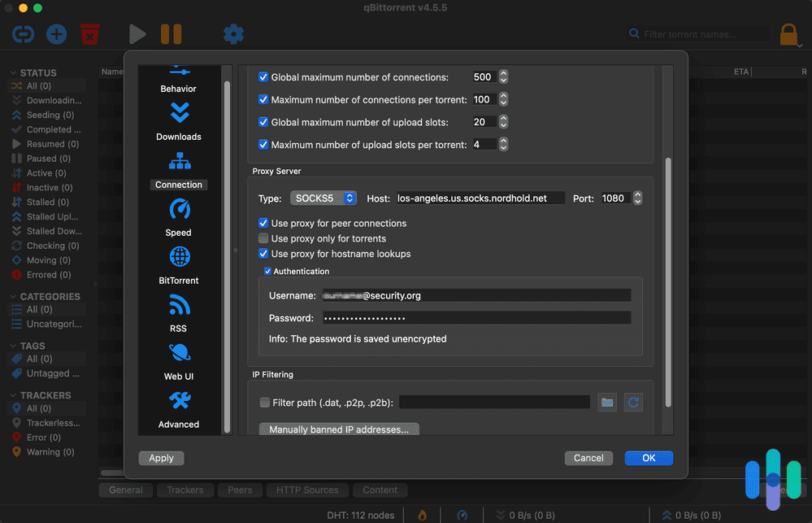Apply the settings changes
Image resolution: width=812 pixels, height=523 pixels.
click(160, 458)
